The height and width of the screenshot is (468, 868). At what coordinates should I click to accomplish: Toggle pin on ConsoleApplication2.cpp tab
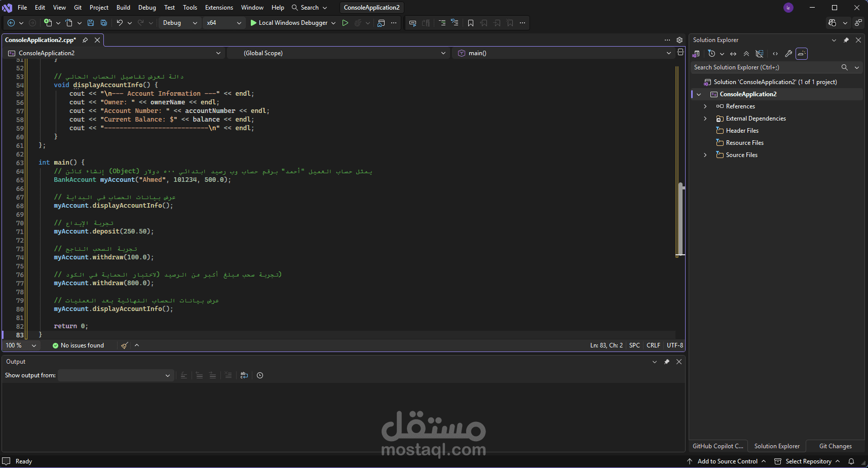coord(85,40)
